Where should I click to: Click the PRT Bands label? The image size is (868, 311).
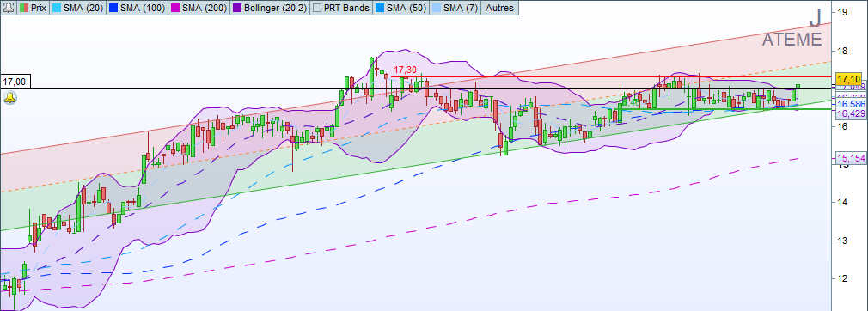pos(346,8)
